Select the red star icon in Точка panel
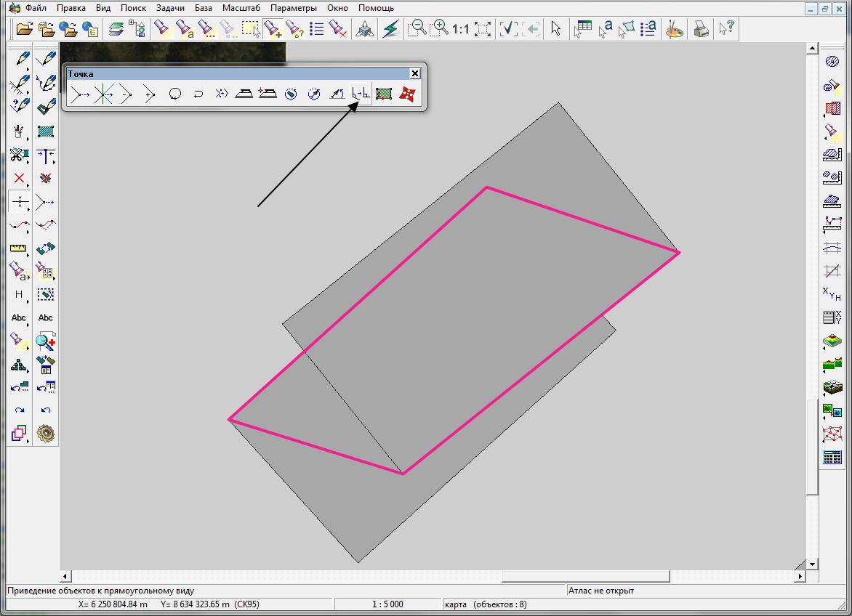This screenshot has height=616, width=852. tap(407, 94)
